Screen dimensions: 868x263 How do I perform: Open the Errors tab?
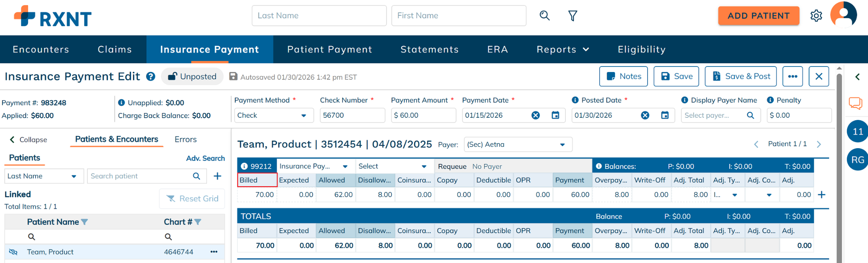pyautogui.click(x=185, y=139)
